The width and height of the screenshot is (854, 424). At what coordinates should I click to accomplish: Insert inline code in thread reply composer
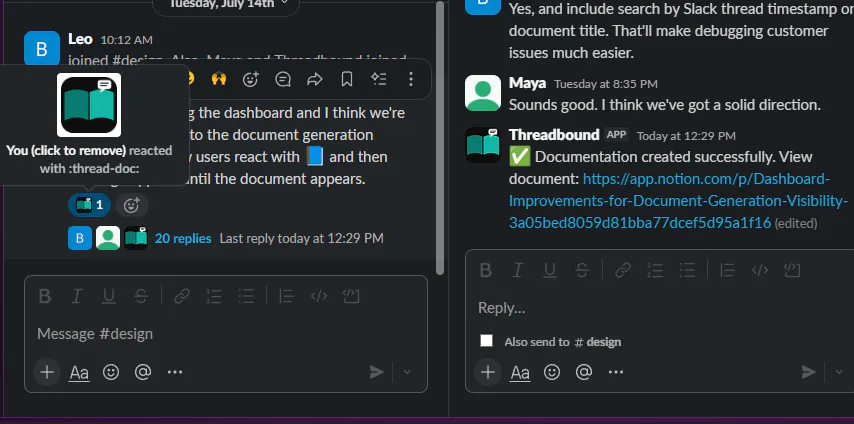[760, 270]
